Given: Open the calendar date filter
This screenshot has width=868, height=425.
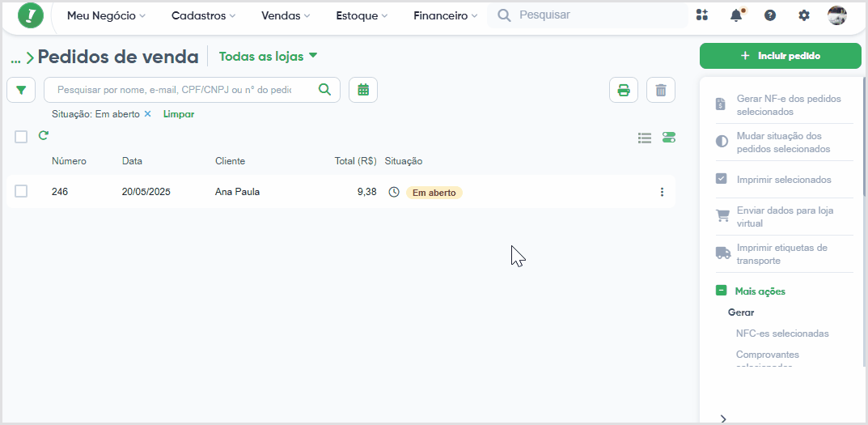Looking at the screenshot, I should coord(363,90).
